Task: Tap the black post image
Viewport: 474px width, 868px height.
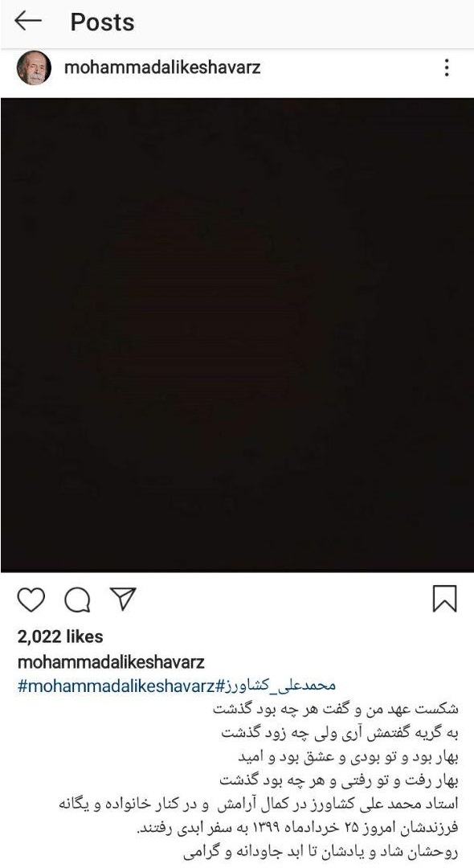Action: pyautogui.click(x=237, y=335)
